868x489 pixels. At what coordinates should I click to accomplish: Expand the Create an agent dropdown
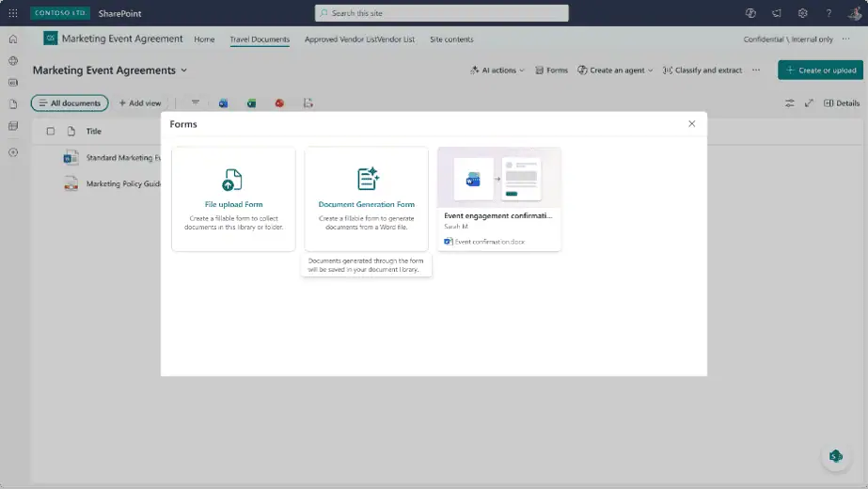pos(615,71)
